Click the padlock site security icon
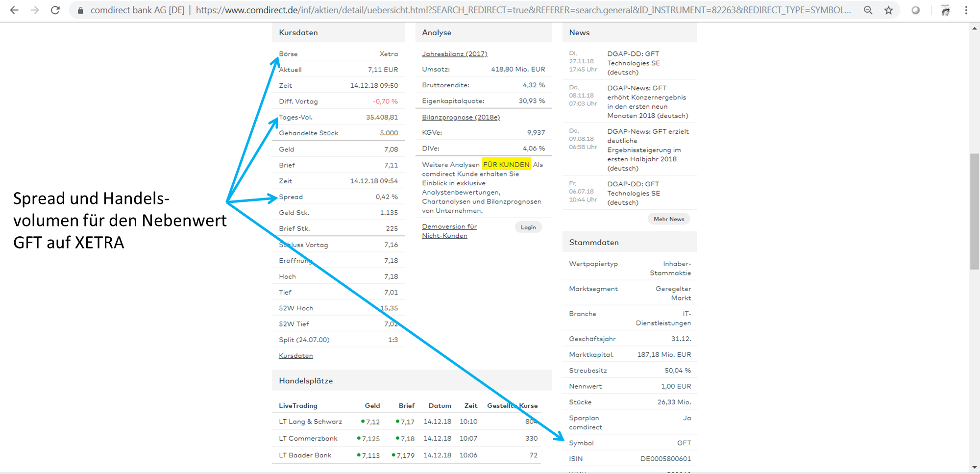This screenshot has width=980, height=474. 80,10
